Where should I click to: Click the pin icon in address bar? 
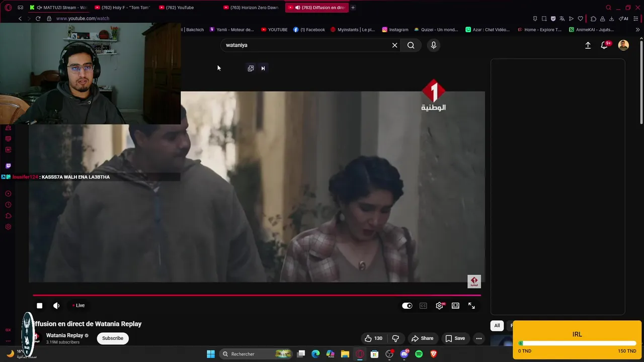[535, 19]
